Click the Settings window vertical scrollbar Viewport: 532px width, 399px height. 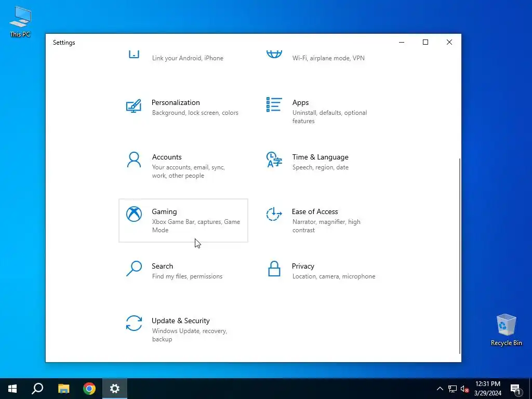pos(460,255)
